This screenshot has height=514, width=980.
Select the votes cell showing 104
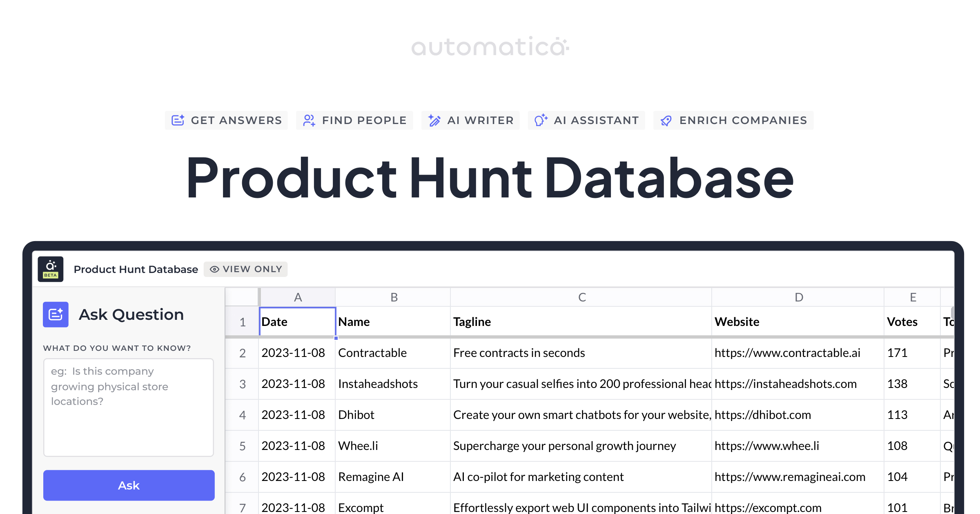pos(913,477)
